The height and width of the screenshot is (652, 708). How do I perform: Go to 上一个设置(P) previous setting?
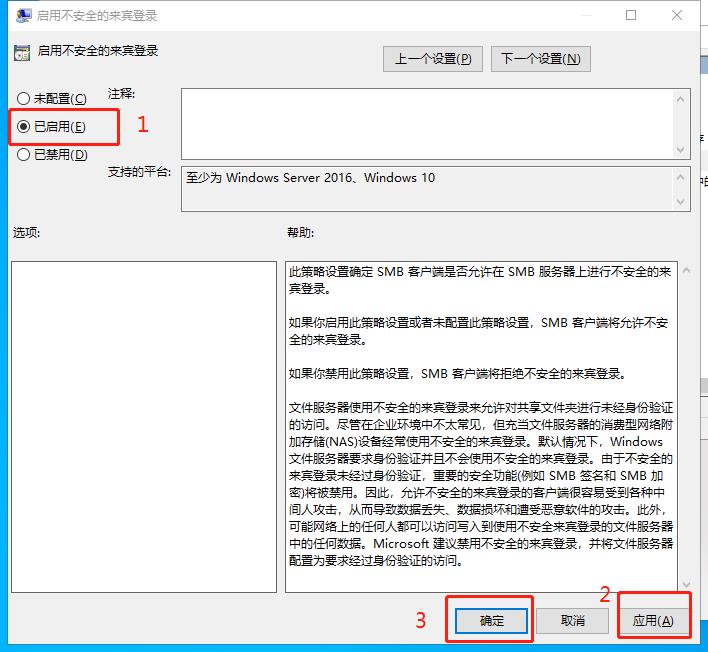(433, 59)
